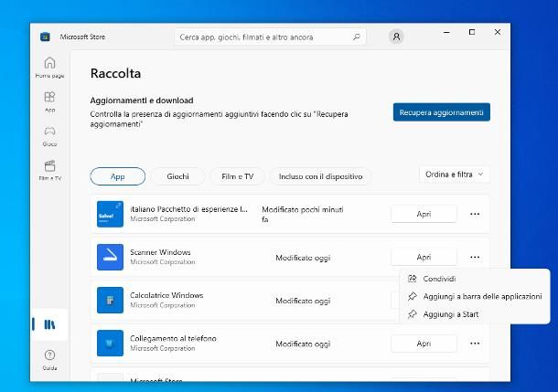Click the Calcolatrice Windows app icon
Image resolution: width=558 pixels, height=392 pixels.
coord(110,300)
